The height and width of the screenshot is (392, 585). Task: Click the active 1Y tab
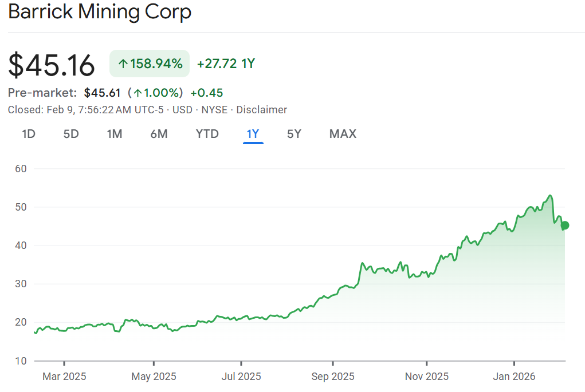[x=253, y=134]
